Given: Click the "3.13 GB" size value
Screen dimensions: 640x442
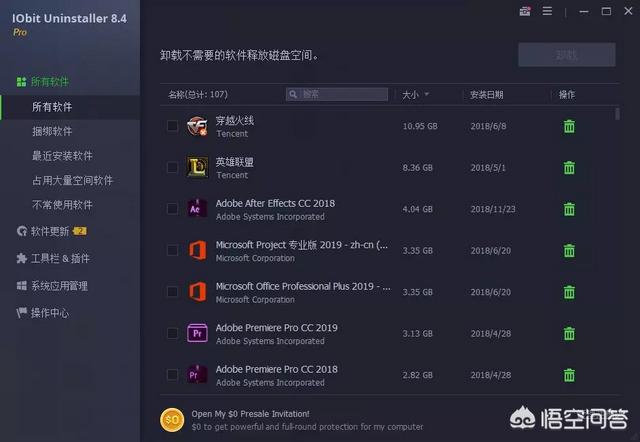Looking at the screenshot, I should point(417,334).
